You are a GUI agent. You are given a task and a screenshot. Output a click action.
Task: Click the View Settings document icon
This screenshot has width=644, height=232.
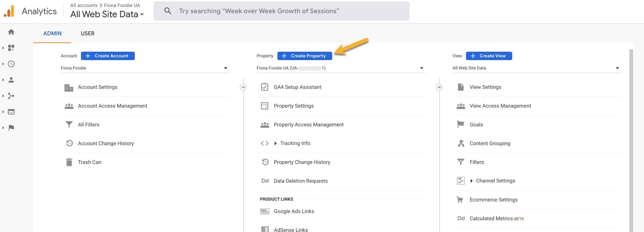461,87
